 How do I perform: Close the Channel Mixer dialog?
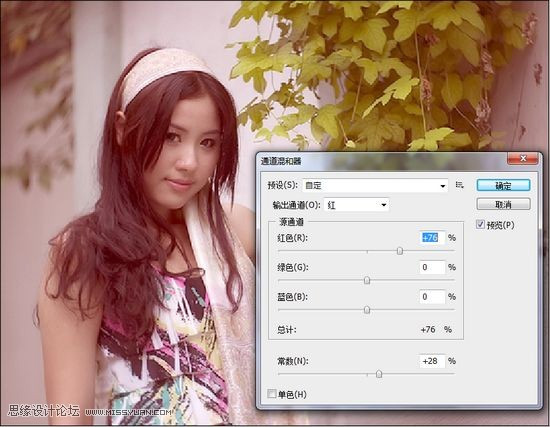pyautogui.click(x=523, y=159)
